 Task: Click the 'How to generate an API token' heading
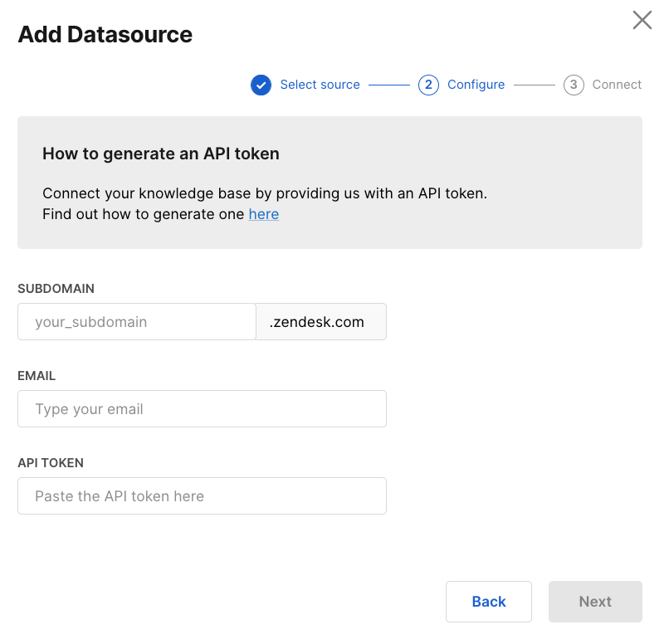[161, 154]
